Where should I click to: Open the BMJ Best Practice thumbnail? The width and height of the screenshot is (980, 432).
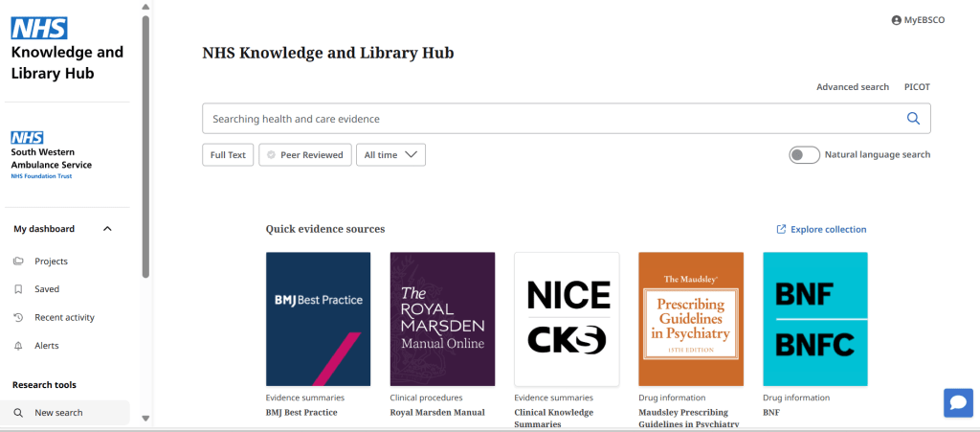[318, 319]
